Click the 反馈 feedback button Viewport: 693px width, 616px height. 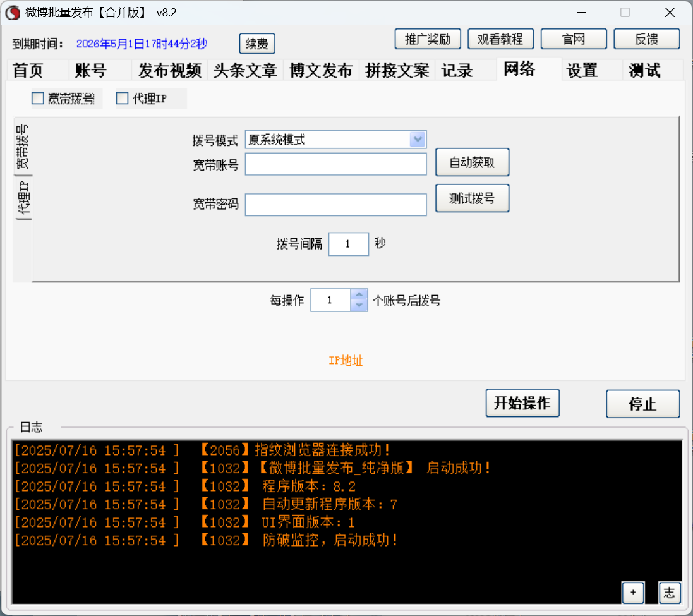pos(647,39)
